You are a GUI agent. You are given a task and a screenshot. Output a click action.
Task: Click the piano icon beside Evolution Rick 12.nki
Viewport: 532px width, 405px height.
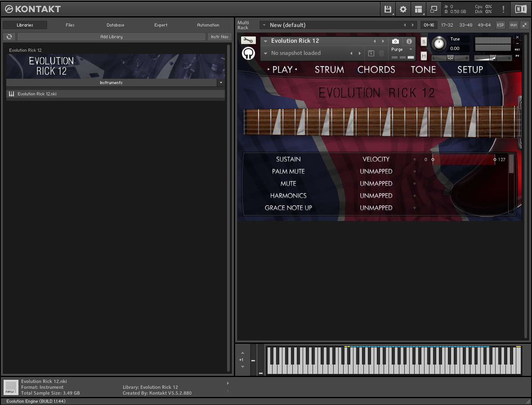[x=12, y=94]
